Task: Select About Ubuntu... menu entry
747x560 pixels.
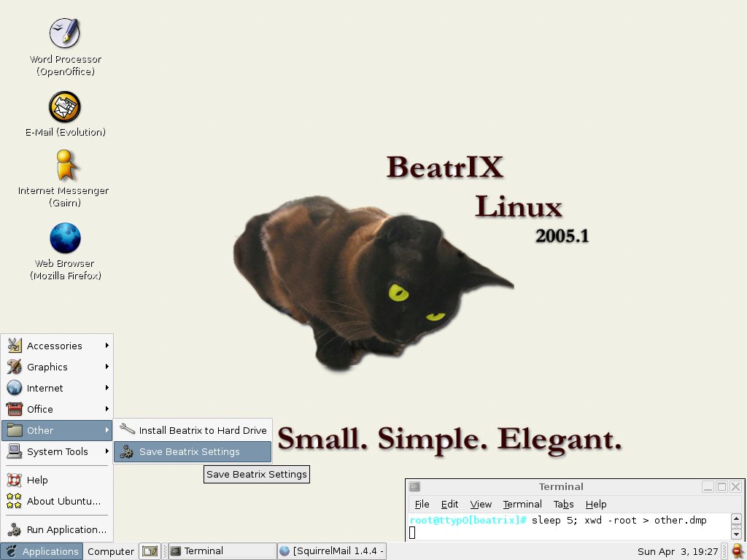Action: tap(57, 501)
